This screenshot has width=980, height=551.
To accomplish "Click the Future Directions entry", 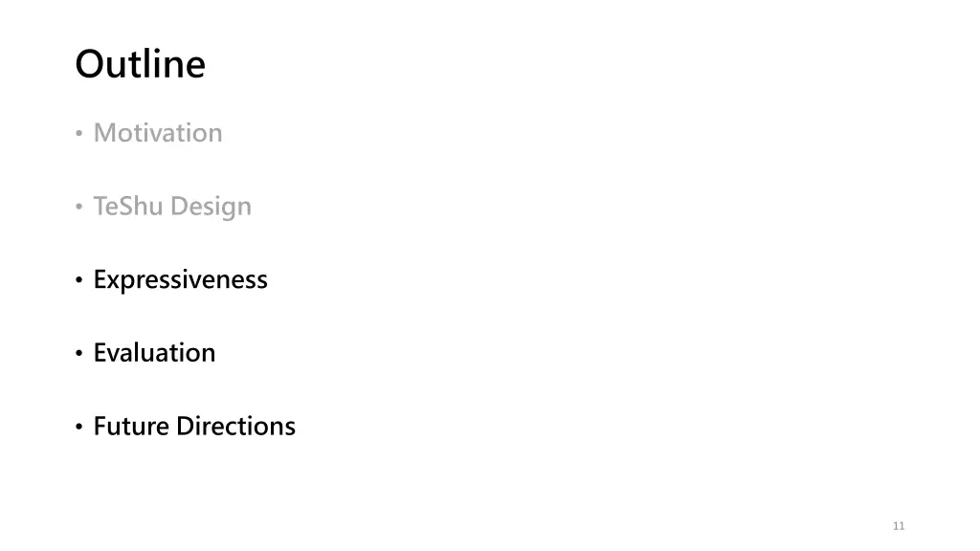I will click(194, 426).
